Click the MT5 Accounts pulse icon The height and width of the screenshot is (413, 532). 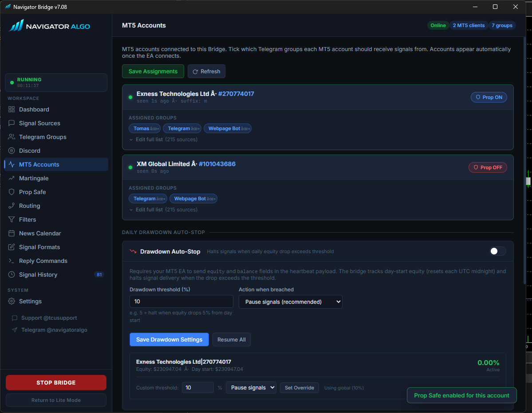pyautogui.click(x=12, y=164)
